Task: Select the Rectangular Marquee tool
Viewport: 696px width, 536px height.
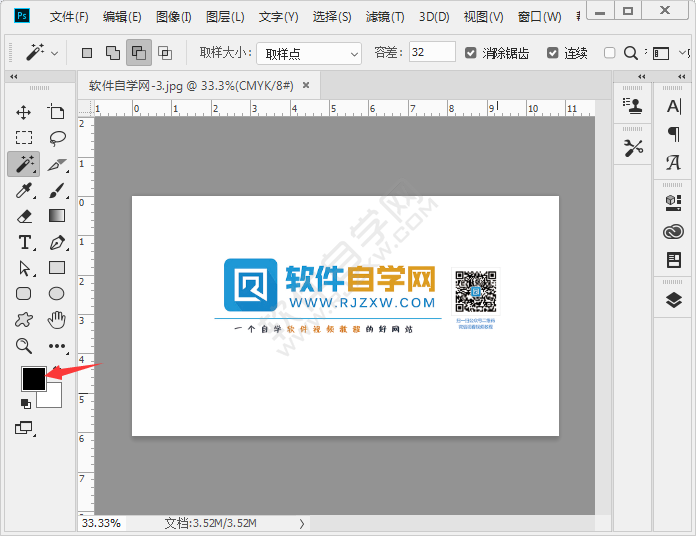Action: click(x=24, y=138)
